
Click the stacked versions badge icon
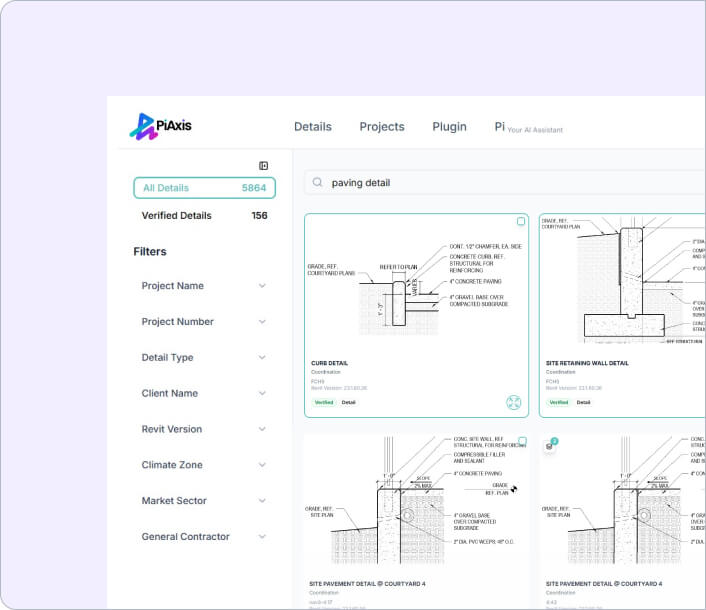point(550,444)
